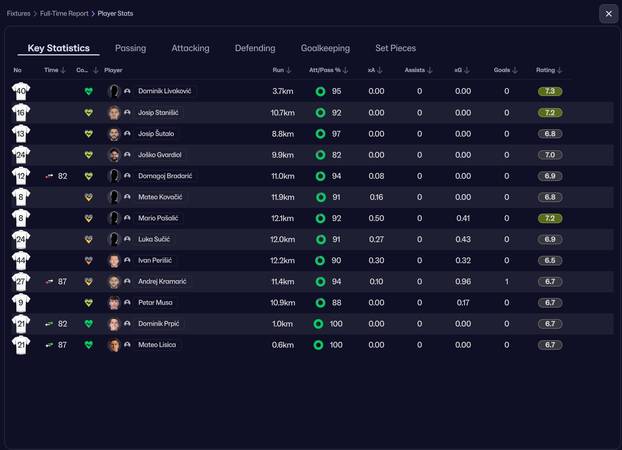
Task: Click Mateo Lisica's condition heart icon
Action: (88, 345)
